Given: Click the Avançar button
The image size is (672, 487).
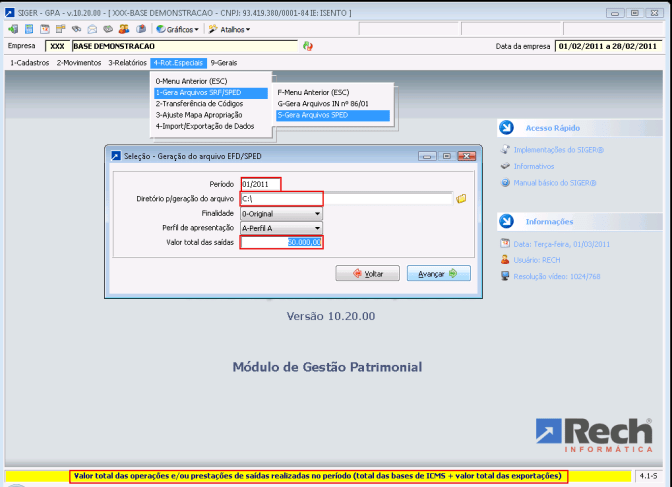Looking at the screenshot, I should tap(438, 274).
